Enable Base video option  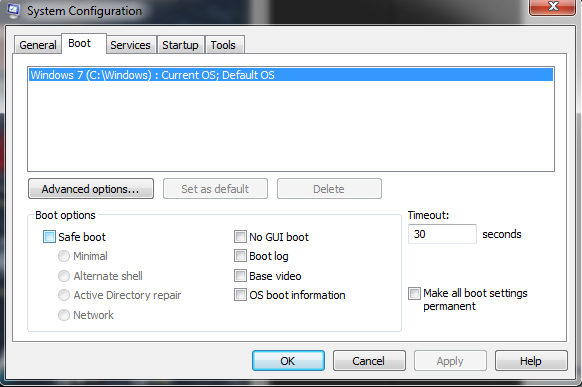coord(240,276)
